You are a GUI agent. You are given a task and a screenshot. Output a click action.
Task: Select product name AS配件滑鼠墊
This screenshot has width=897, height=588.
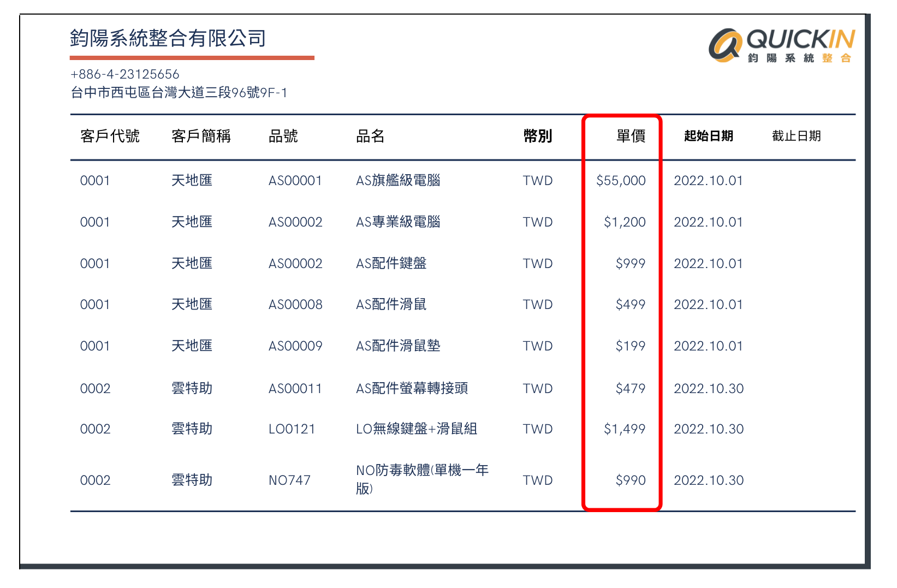click(398, 346)
